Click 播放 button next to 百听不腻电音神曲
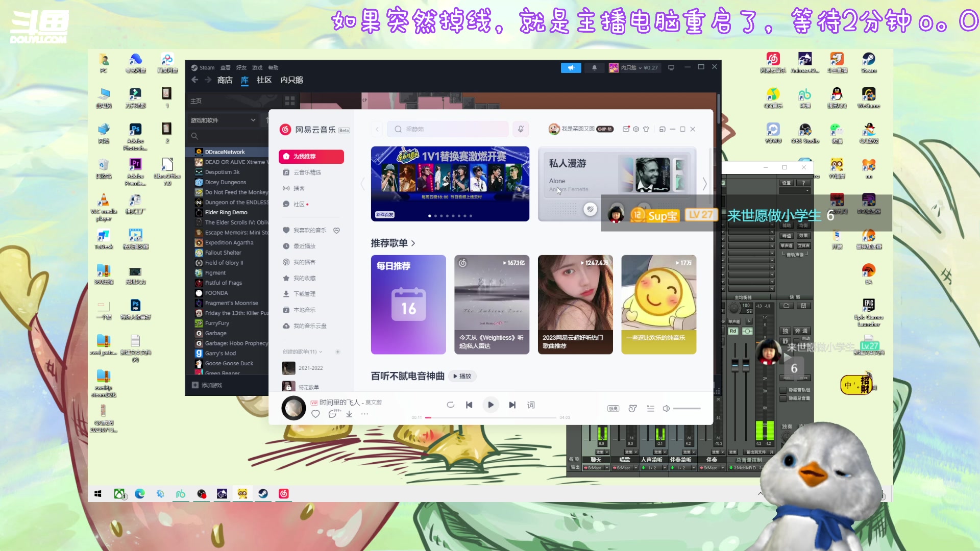Image resolution: width=980 pixels, height=551 pixels. [x=464, y=376]
